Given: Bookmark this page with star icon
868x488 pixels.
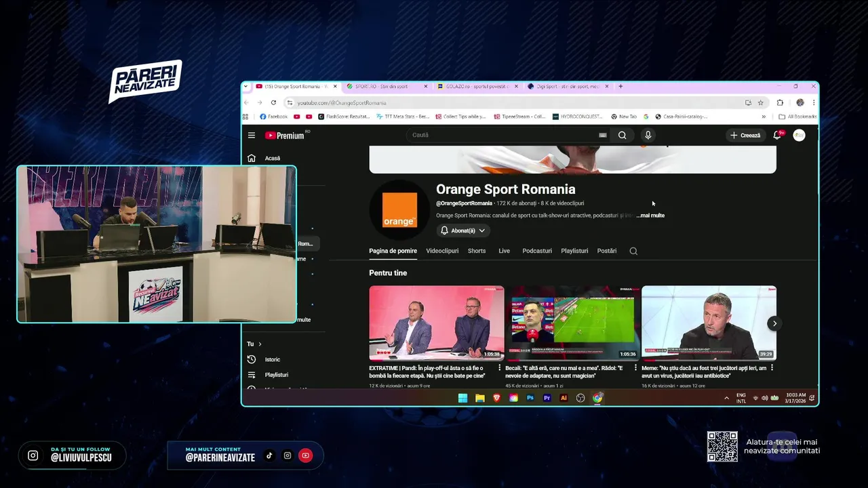Looking at the screenshot, I should tap(761, 102).
